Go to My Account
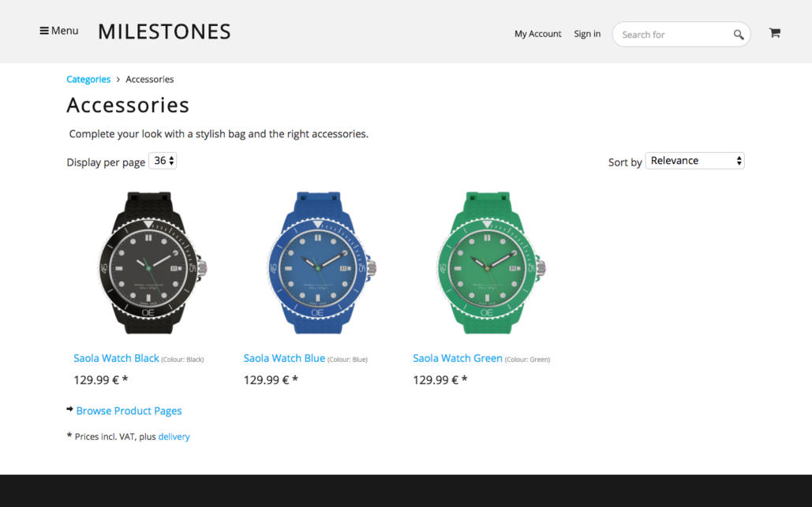Image resolution: width=812 pixels, height=507 pixels. pyautogui.click(x=537, y=34)
